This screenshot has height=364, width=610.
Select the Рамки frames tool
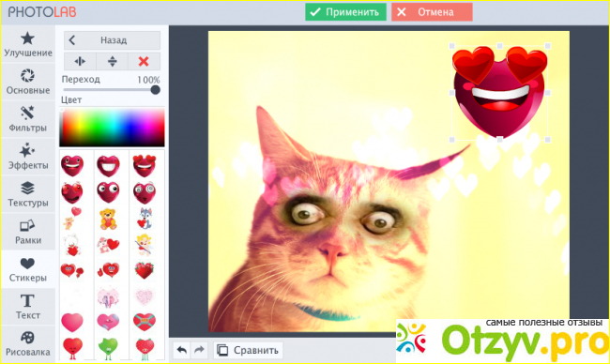(x=28, y=232)
